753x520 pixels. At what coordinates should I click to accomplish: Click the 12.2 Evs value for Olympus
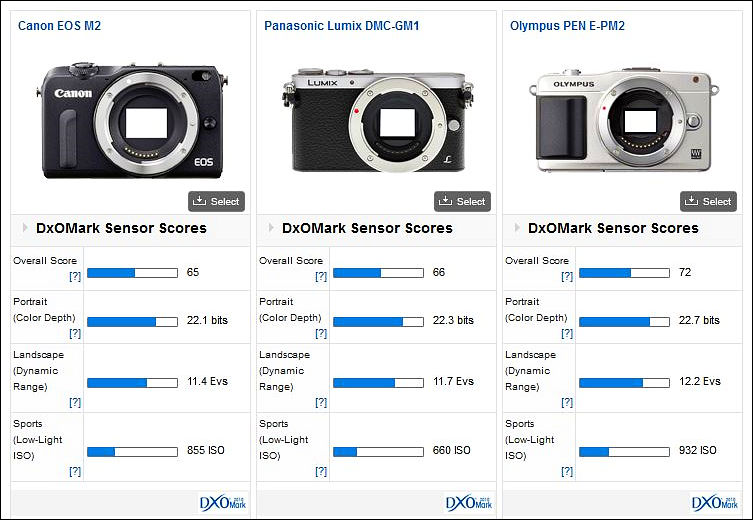(x=700, y=381)
